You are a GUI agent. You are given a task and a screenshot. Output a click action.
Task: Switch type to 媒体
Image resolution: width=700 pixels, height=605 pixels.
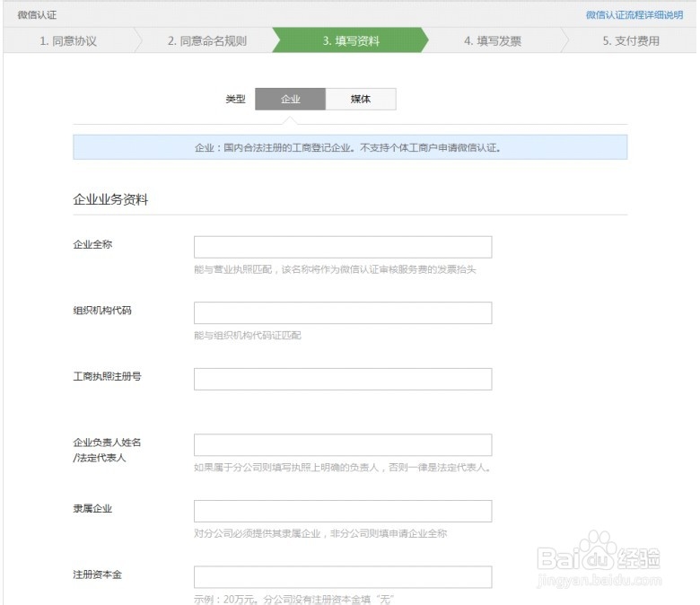pos(361,99)
